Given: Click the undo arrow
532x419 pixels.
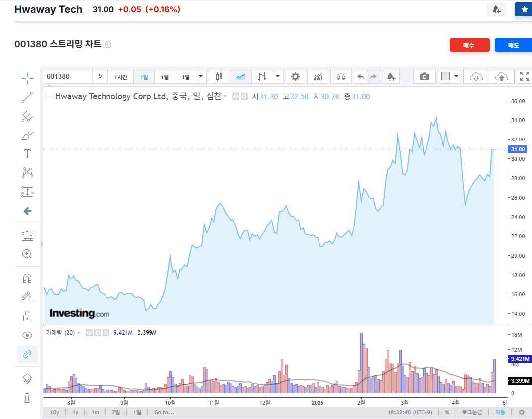Looking at the screenshot, I should pos(361,76).
